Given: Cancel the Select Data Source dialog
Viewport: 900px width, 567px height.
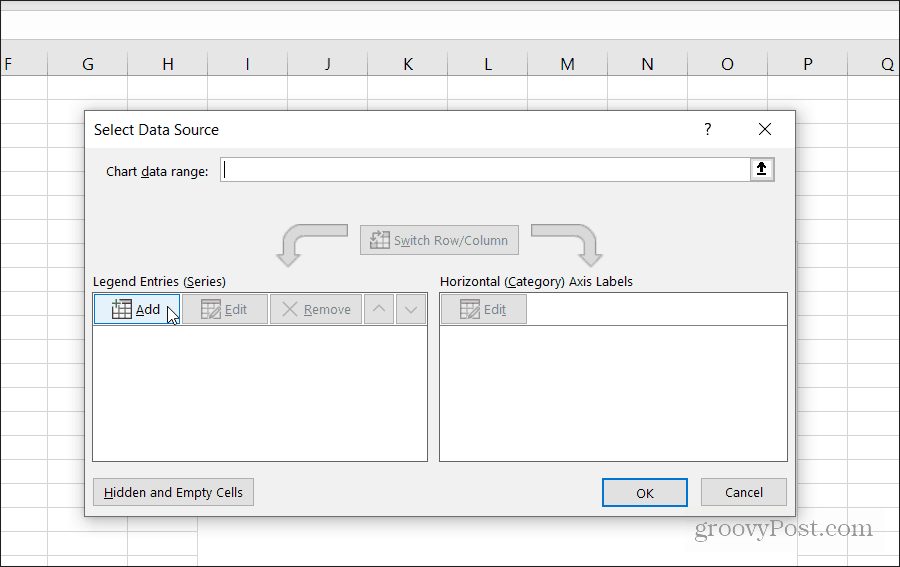Looking at the screenshot, I should (x=744, y=492).
